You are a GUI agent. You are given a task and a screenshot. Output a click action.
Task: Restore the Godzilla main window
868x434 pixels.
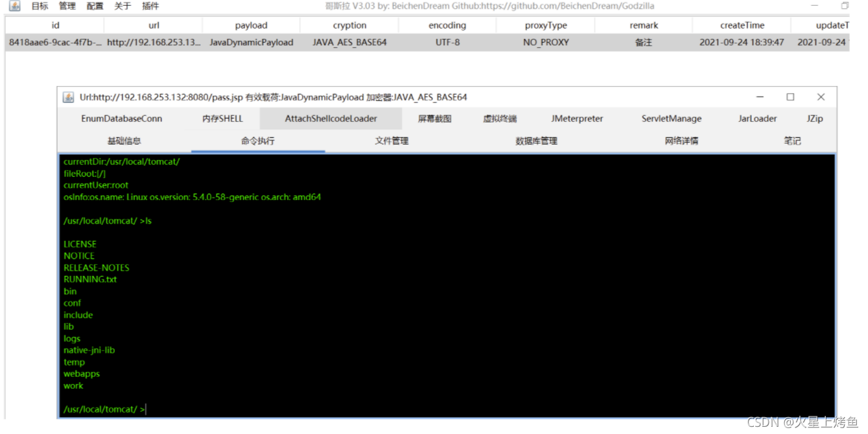tap(844, 6)
